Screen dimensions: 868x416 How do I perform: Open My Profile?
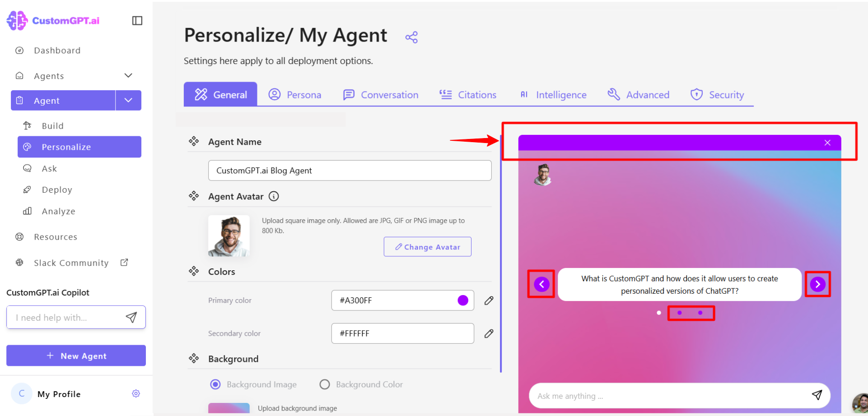[59, 394]
